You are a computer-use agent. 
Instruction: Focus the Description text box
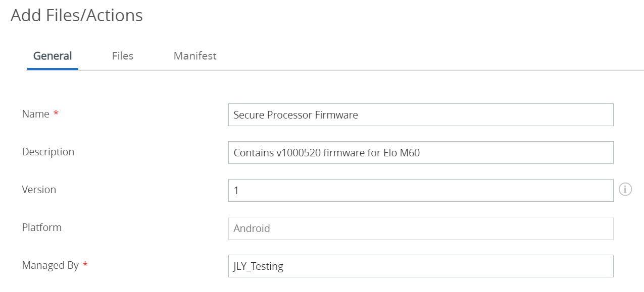pos(421,152)
